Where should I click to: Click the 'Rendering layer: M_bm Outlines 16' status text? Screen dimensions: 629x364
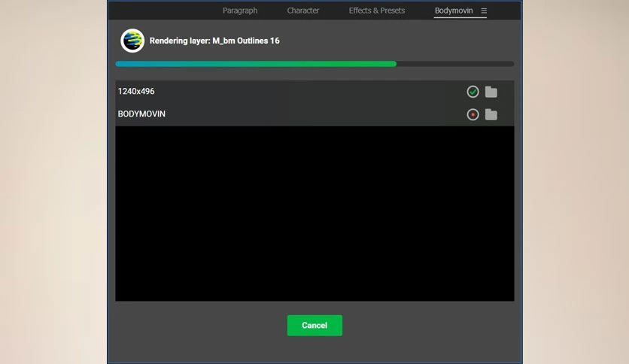coord(214,41)
